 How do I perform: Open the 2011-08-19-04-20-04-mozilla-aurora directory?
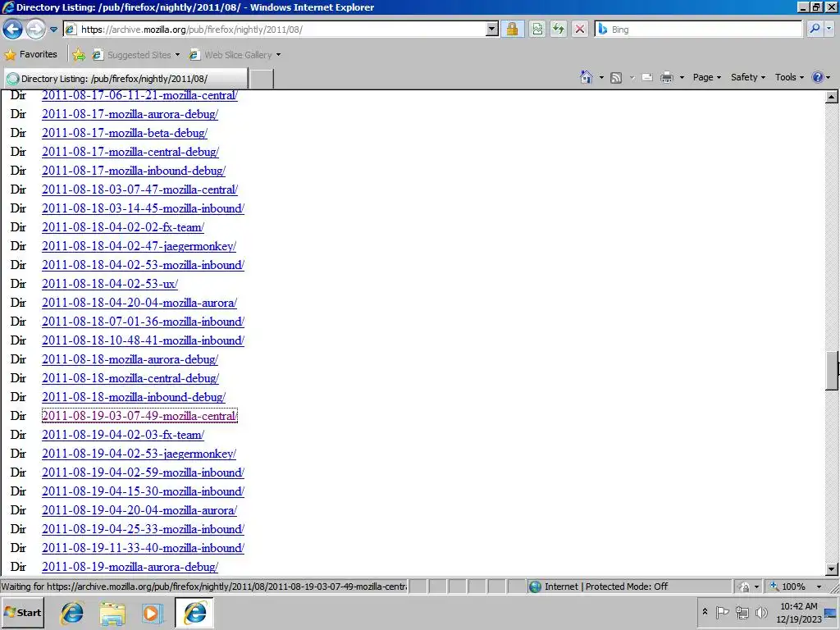point(139,510)
